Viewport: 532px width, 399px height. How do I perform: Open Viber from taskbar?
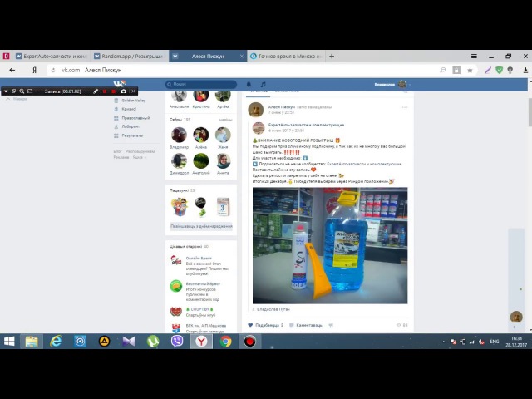point(177,342)
